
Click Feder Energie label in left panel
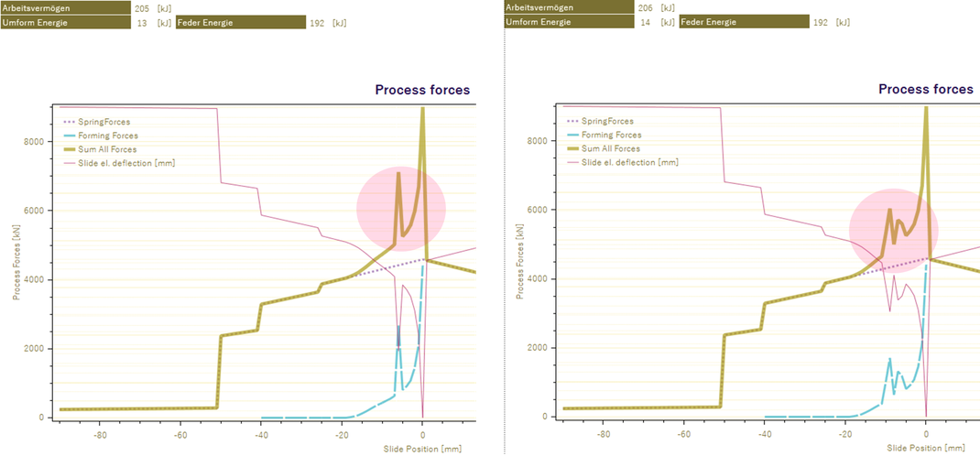coord(241,23)
